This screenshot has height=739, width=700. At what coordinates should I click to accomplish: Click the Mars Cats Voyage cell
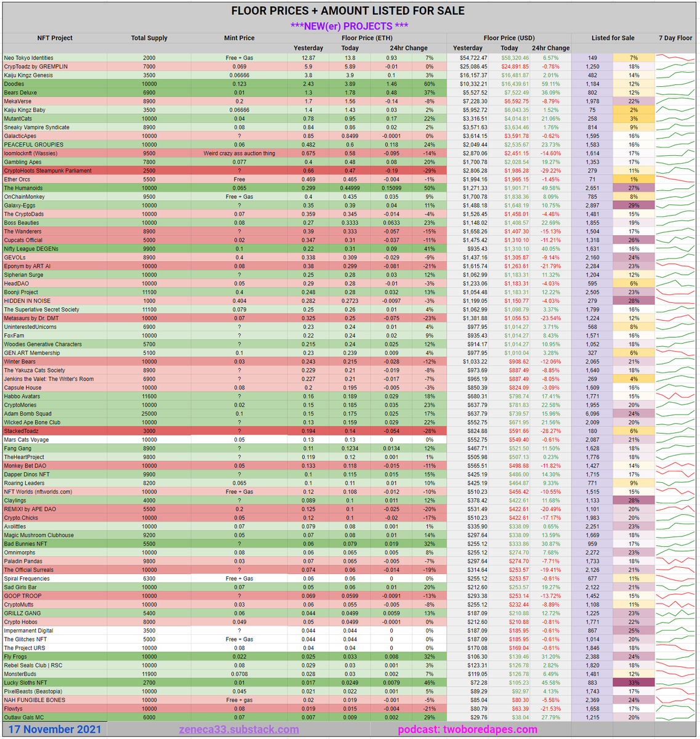(x=55, y=440)
